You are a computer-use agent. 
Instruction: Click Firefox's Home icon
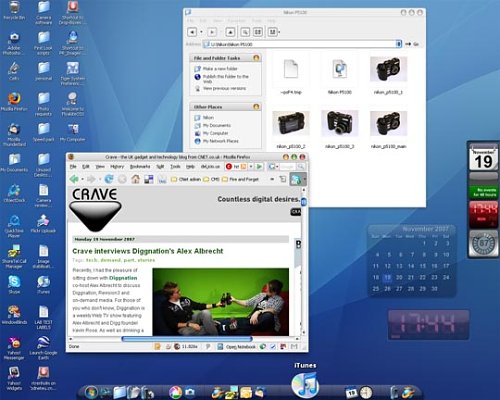(135, 179)
